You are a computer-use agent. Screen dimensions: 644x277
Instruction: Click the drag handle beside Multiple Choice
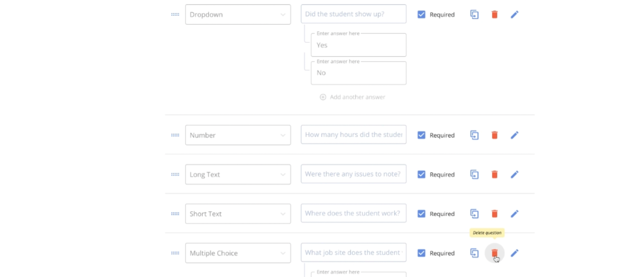tap(175, 253)
